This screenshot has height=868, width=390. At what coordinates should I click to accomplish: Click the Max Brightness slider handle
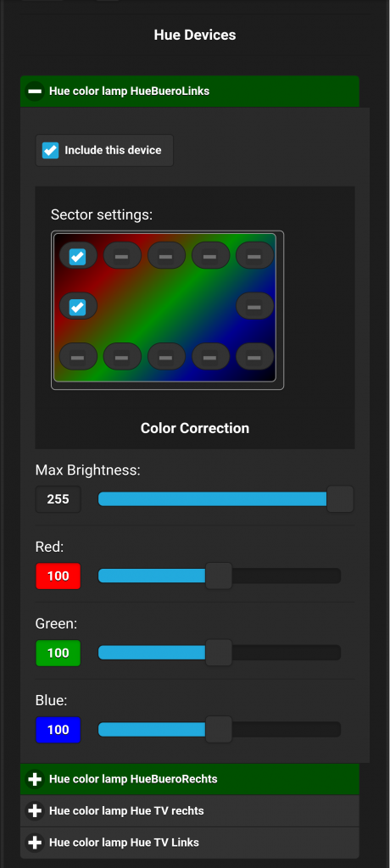tap(340, 498)
